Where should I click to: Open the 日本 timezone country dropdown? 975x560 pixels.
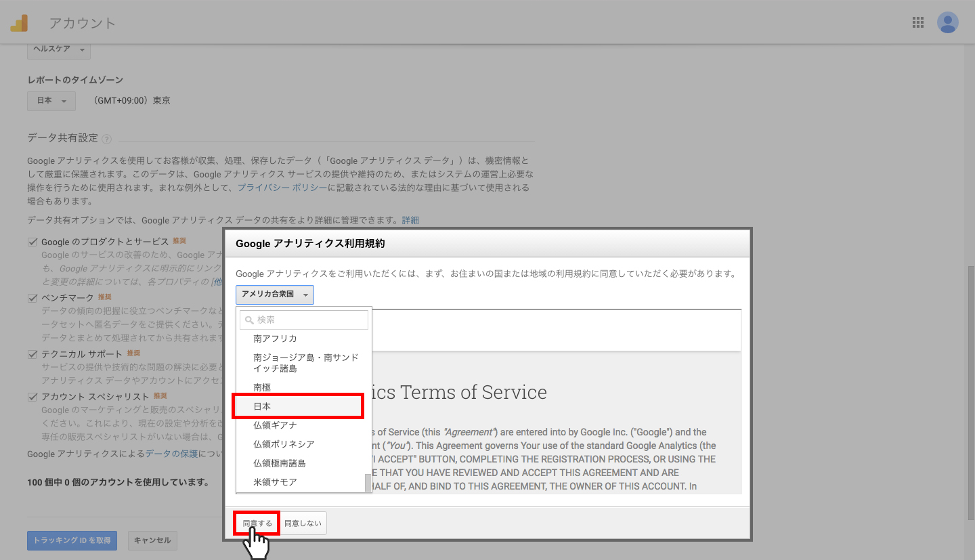click(x=51, y=101)
